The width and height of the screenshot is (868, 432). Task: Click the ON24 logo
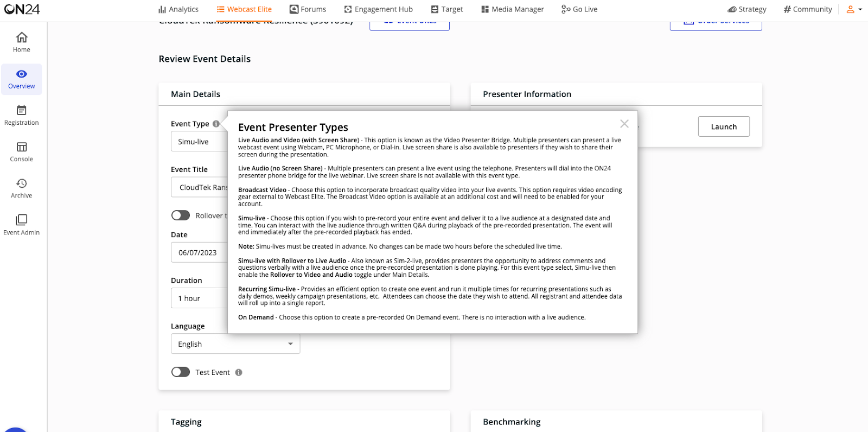point(22,9)
